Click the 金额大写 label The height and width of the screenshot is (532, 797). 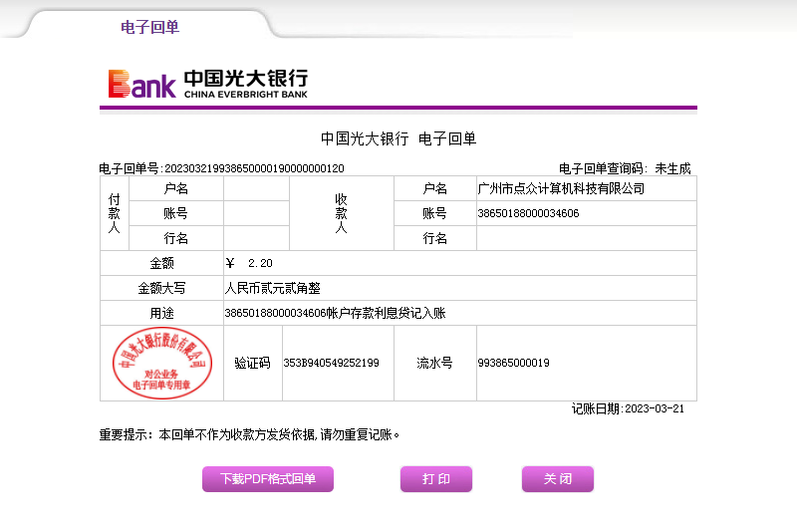(161, 288)
